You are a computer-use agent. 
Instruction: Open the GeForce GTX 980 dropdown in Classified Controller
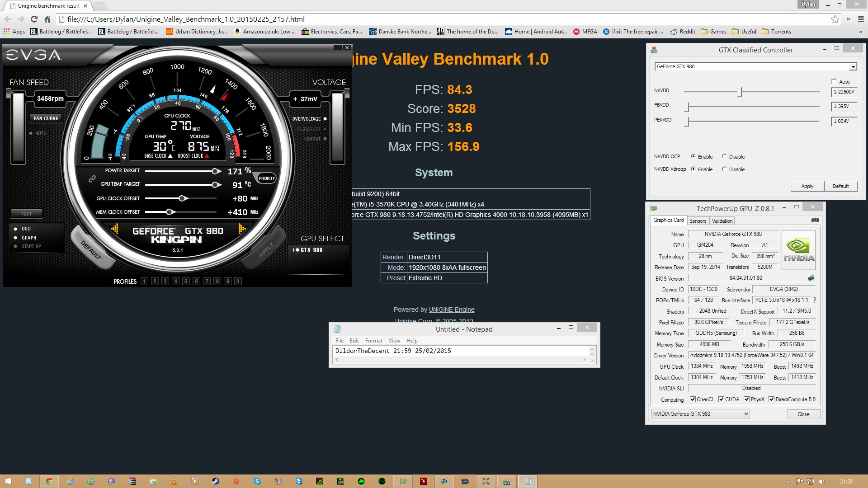click(x=853, y=67)
